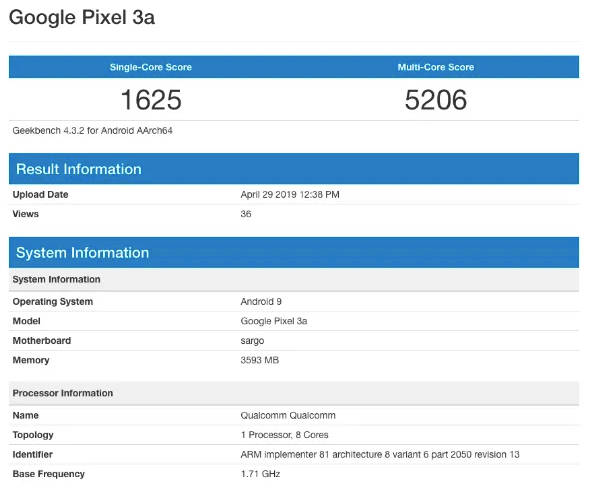Select the processor name Qualcomm Qualcomm
The width and height of the screenshot is (616, 503).
coord(288,415)
